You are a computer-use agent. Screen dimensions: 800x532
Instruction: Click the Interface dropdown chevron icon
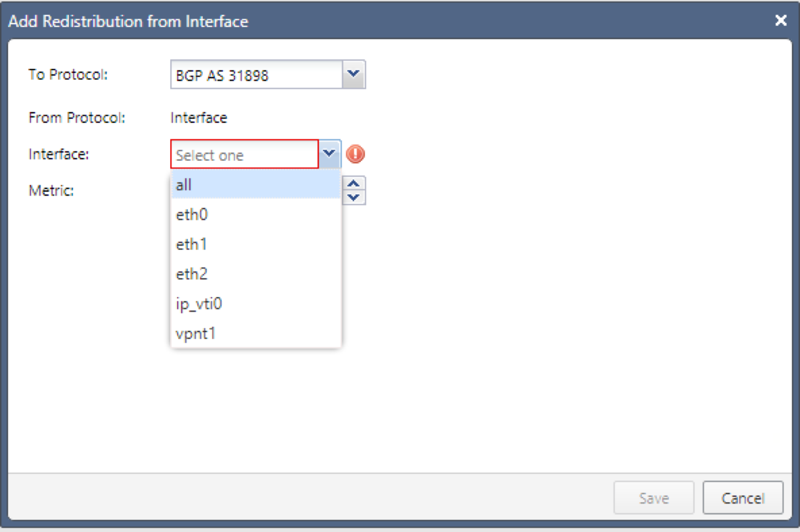329,154
